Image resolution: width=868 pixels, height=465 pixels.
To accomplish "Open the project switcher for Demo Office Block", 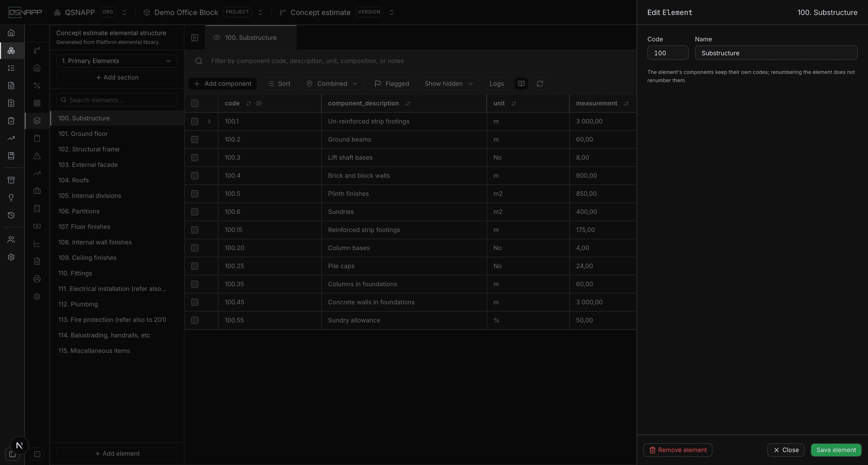I will 260,12.
